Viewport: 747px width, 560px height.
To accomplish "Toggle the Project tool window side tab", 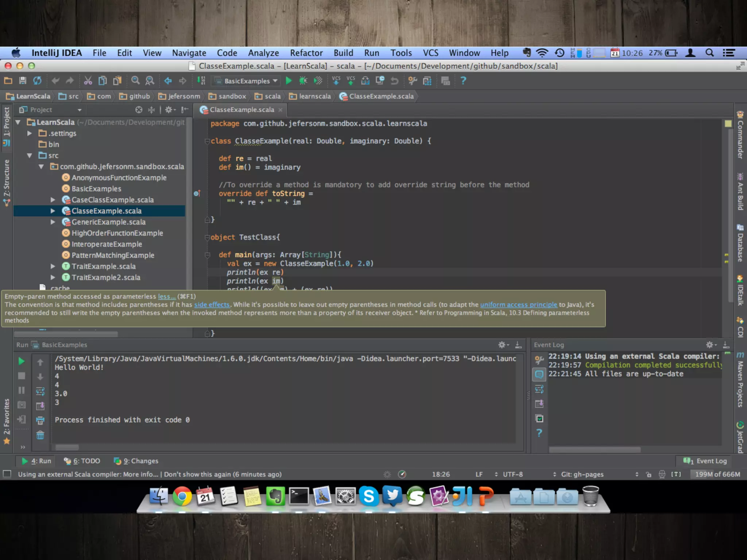I will 7,126.
